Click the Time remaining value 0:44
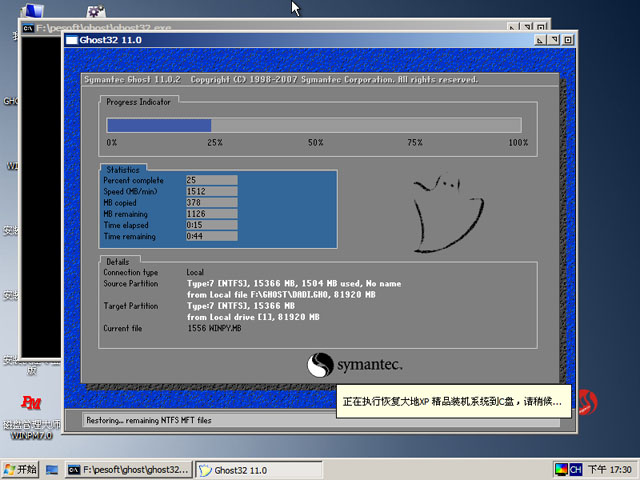The width and height of the screenshot is (640, 480). 211,236
